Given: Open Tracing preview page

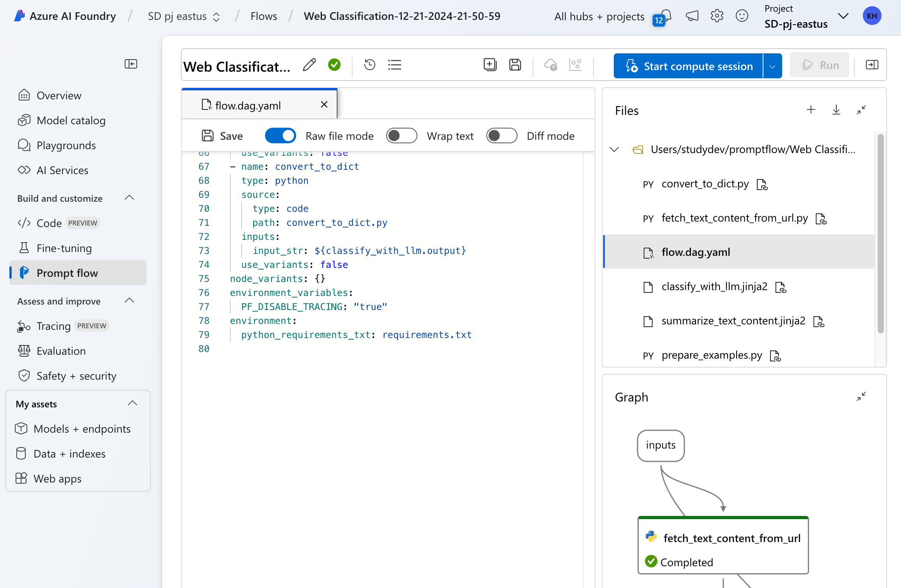Looking at the screenshot, I should (x=78, y=326).
